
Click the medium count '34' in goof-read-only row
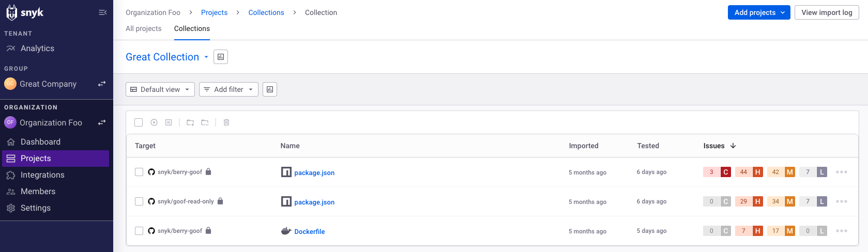point(776,201)
